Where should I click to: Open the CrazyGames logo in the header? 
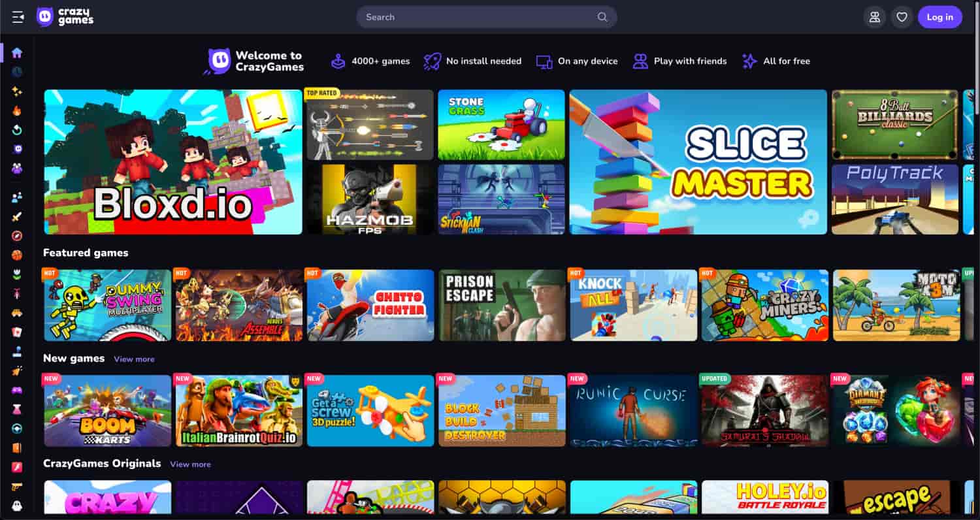(65, 17)
